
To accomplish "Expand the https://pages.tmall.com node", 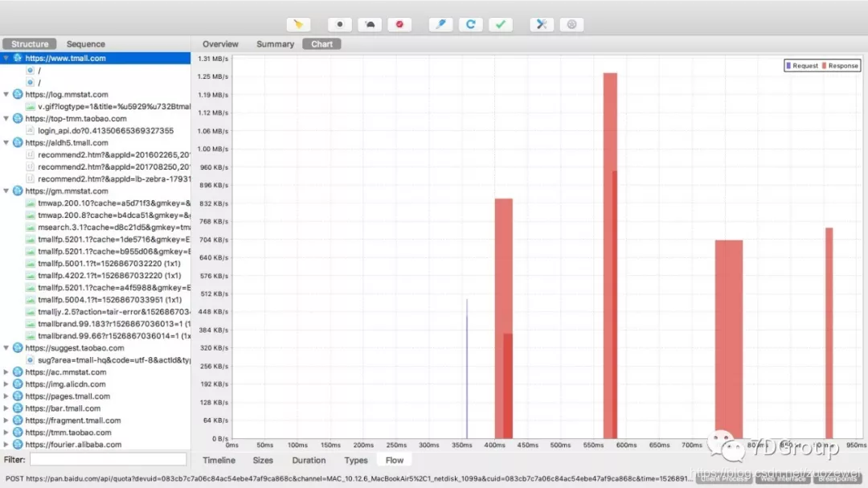I will [x=6, y=396].
